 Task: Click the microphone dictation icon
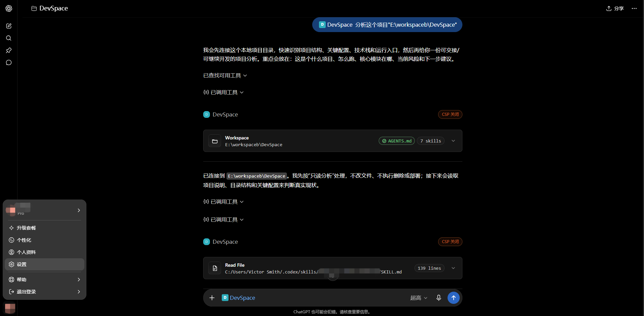[x=438, y=298]
